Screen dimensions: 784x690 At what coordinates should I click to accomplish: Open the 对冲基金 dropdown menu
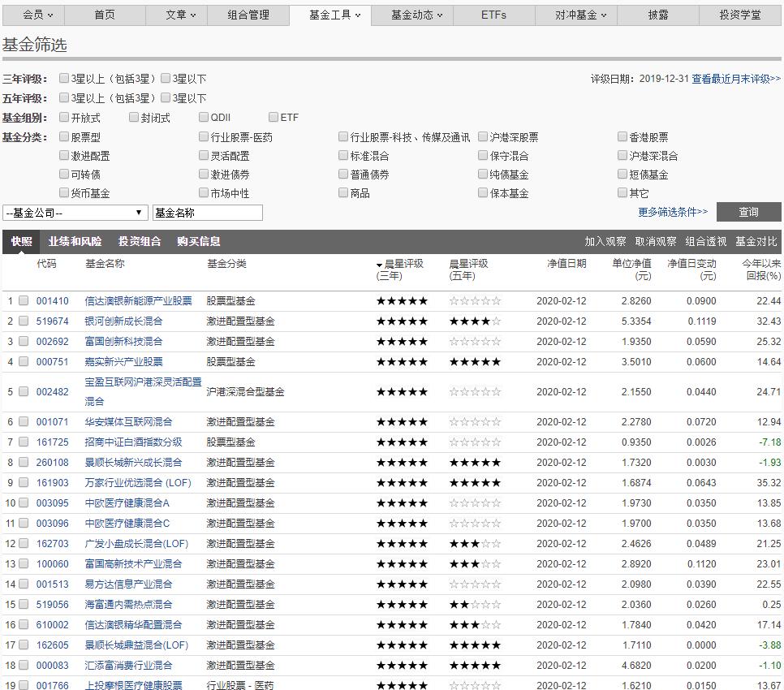coord(576,15)
